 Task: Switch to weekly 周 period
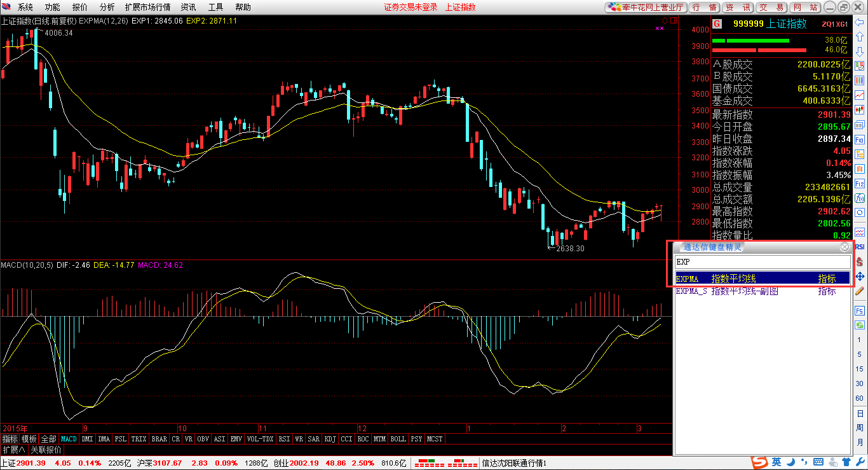(x=860, y=427)
